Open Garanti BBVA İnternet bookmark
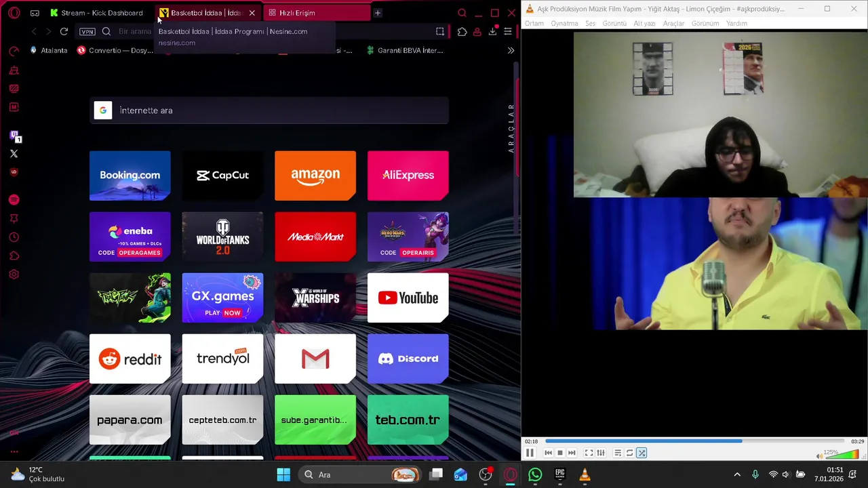The width and height of the screenshot is (868, 488). 404,50
